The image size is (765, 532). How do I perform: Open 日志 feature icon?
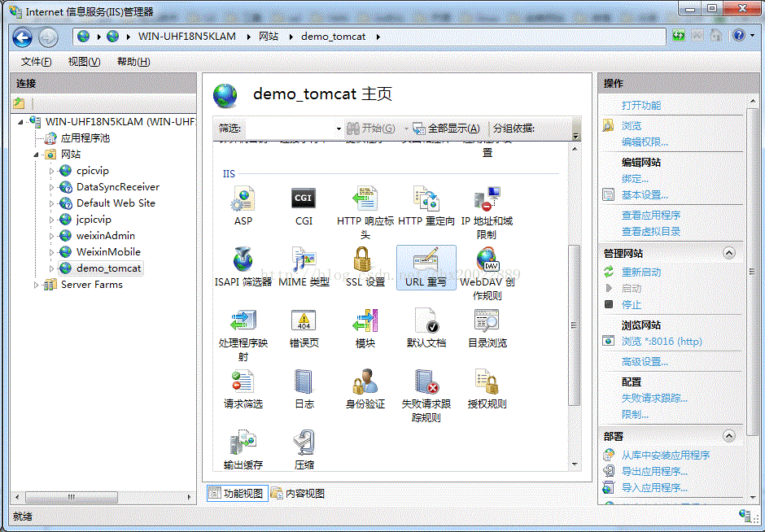coord(304,389)
